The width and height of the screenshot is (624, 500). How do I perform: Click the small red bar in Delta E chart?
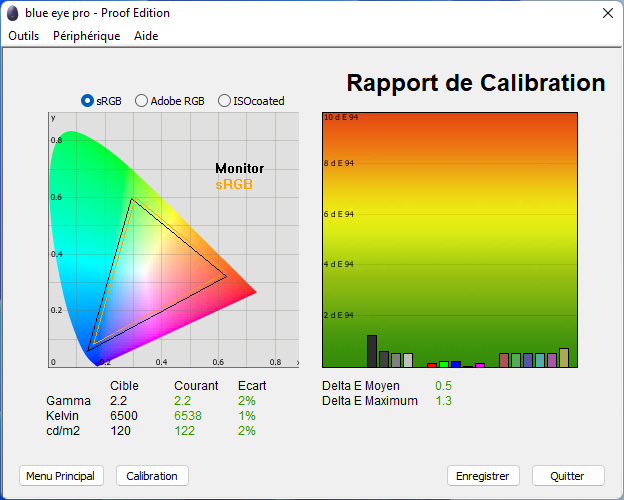[432, 365]
